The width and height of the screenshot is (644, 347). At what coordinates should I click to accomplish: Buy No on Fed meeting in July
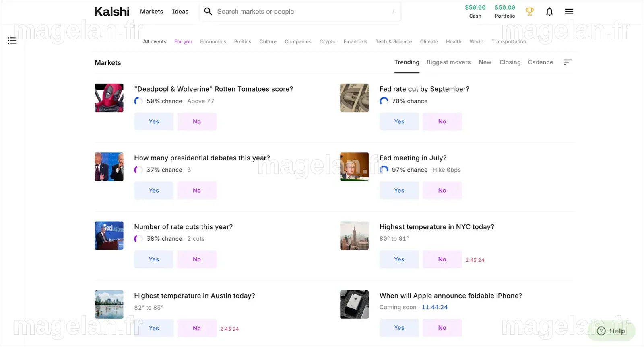pos(442,190)
